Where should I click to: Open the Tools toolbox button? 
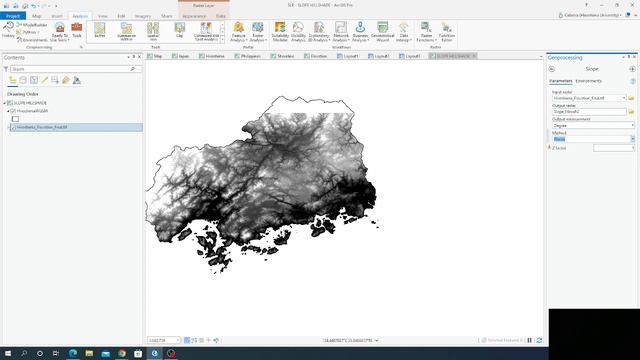click(77, 31)
